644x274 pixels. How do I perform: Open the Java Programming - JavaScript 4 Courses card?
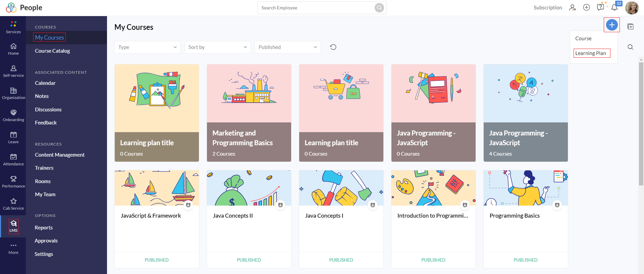click(526, 113)
